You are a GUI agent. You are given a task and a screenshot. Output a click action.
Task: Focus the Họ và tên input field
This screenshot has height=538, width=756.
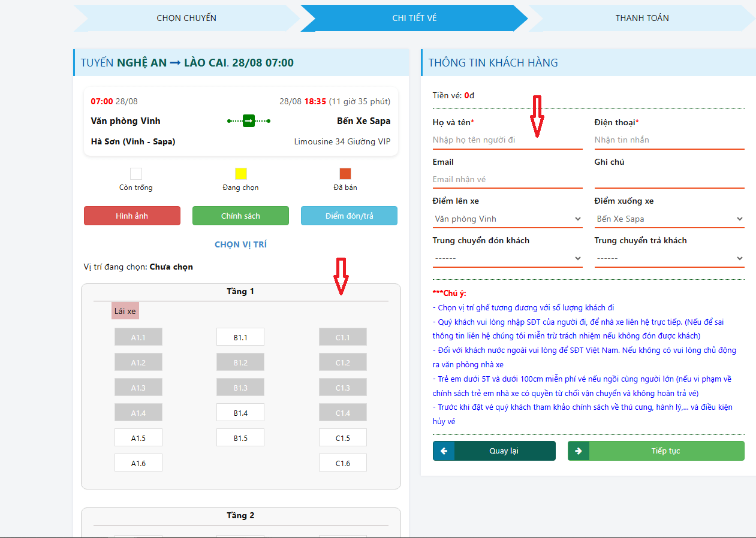coord(507,140)
